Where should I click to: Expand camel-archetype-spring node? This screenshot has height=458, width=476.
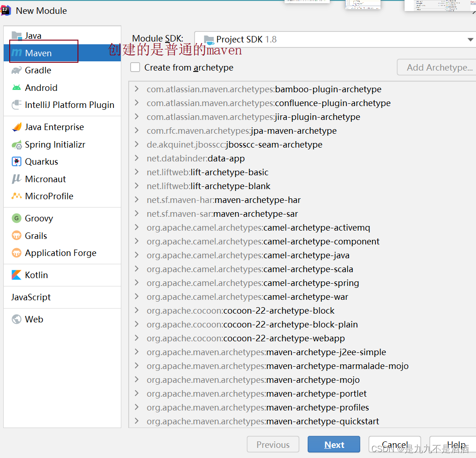137,283
